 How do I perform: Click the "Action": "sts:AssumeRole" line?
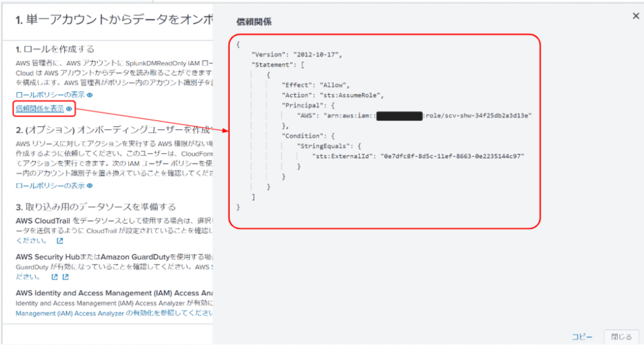point(333,95)
